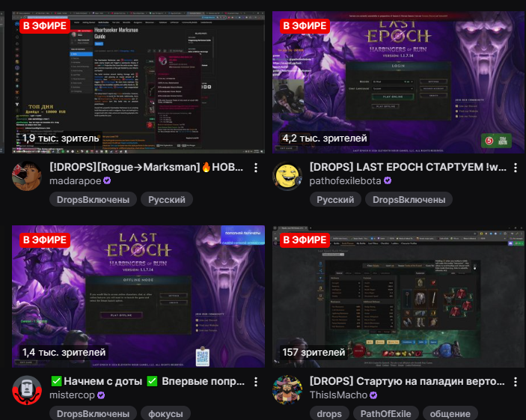
Task: Open stream title LAST EPOCH СТАРТУЕМ
Action: point(408,167)
